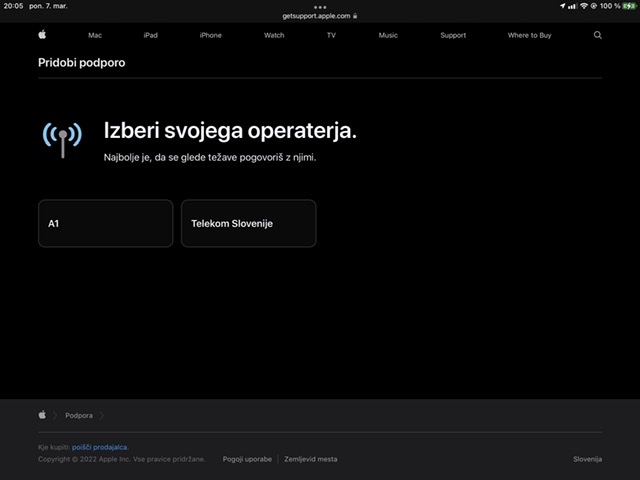Image resolution: width=640 pixels, height=480 pixels.
Task: Open the Support menu item
Action: pos(453,35)
